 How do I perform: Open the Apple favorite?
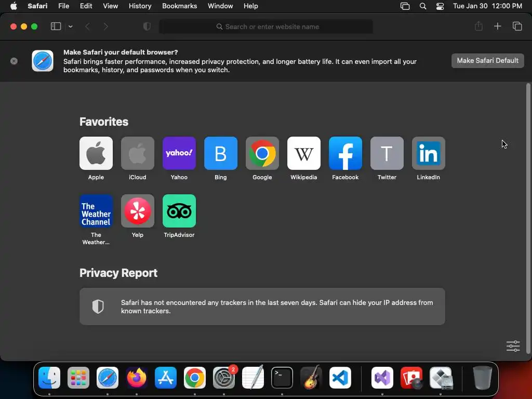tap(96, 153)
